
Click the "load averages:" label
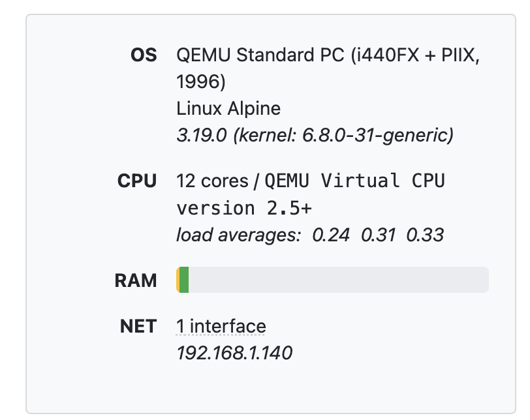tap(238, 235)
